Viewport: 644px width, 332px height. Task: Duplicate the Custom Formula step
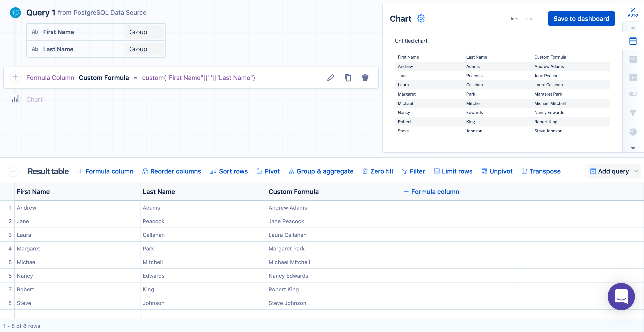[348, 78]
